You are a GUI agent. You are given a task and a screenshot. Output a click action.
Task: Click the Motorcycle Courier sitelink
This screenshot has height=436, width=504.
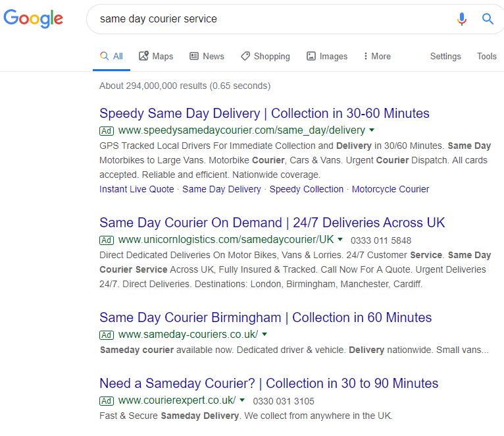[x=390, y=189]
